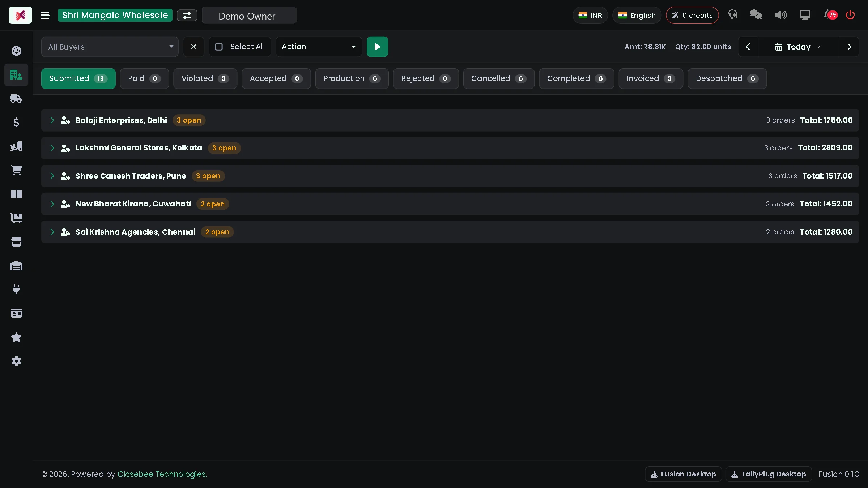Image resolution: width=868 pixels, height=488 pixels.
Task: Switch to the Accepted tab
Action: 276,78
